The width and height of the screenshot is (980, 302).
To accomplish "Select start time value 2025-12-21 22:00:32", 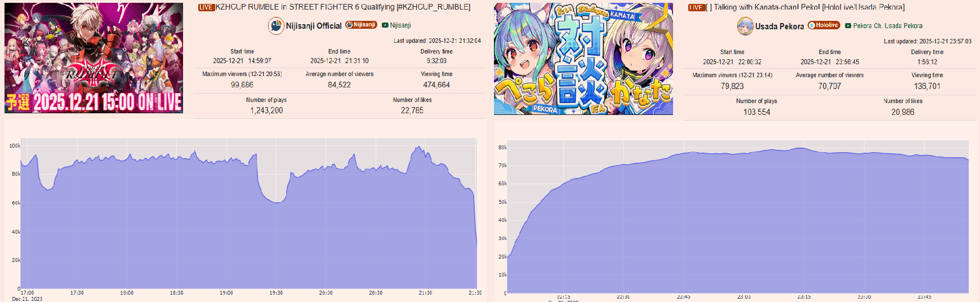I will [732, 62].
